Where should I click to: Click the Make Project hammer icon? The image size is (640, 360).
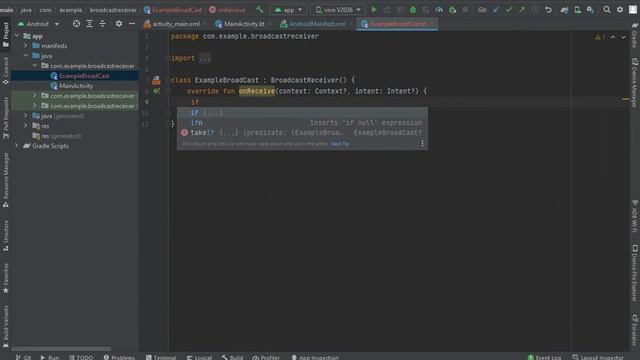[260, 9]
